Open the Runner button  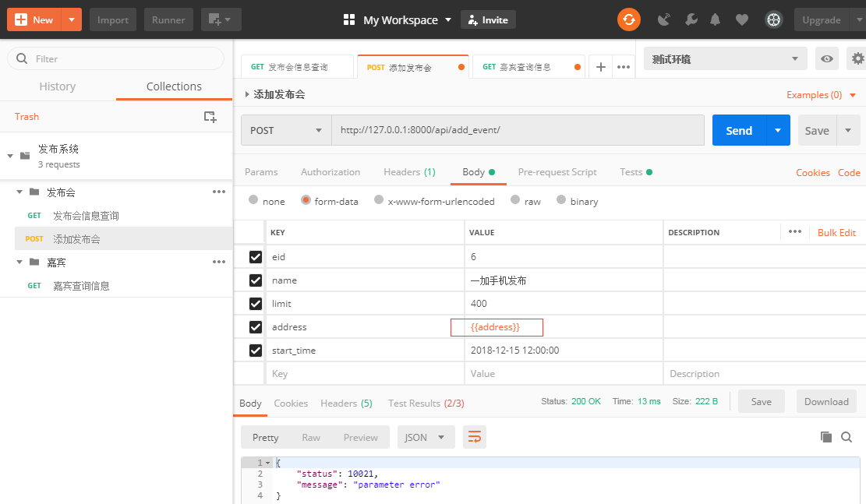(168, 20)
